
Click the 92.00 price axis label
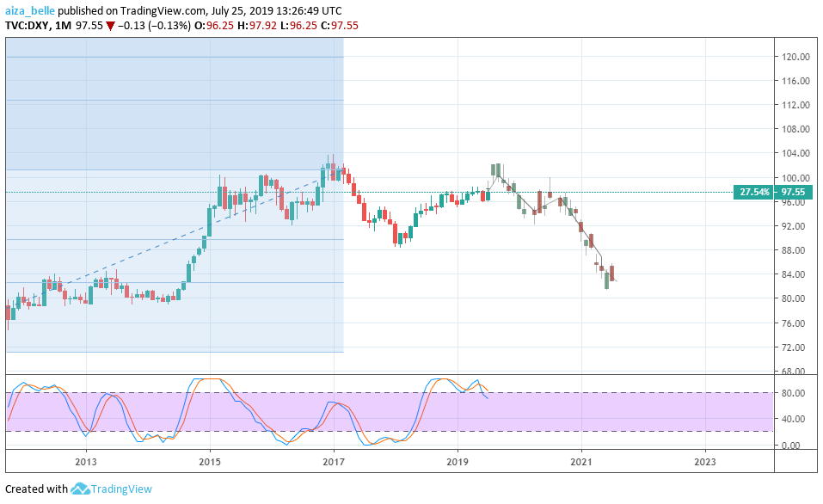[x=794, y=226]
